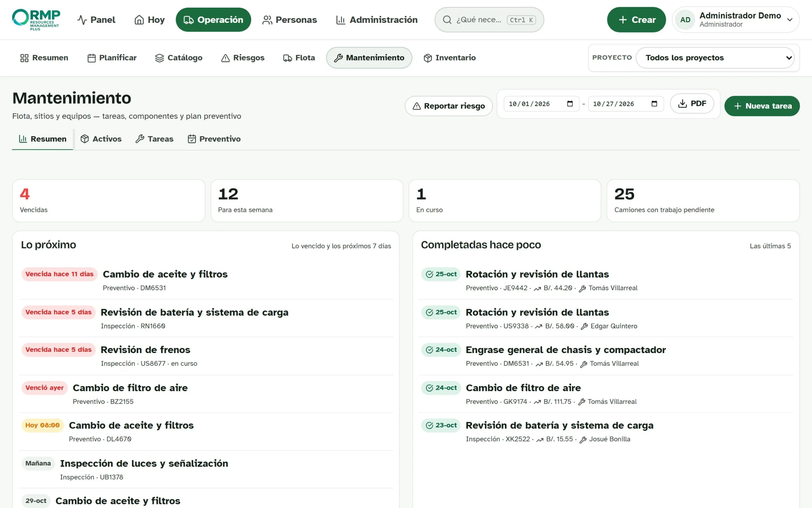Open the Planificar section
Image resolution: width=812 pixels, height=508 pixels.
[x=112, y=58]
